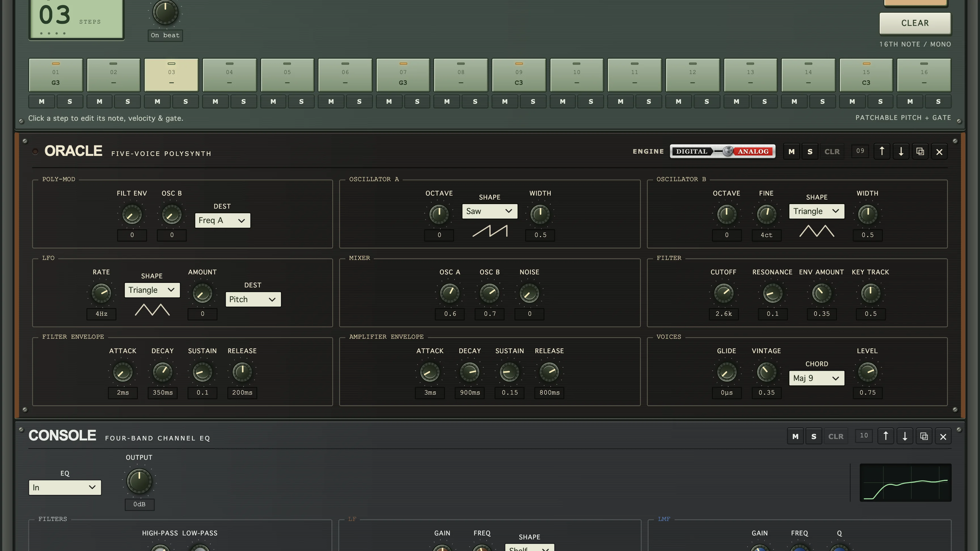Open the LFO Shape dropdown
Viewport: 980px width, 551px height.
click(152, 290)
